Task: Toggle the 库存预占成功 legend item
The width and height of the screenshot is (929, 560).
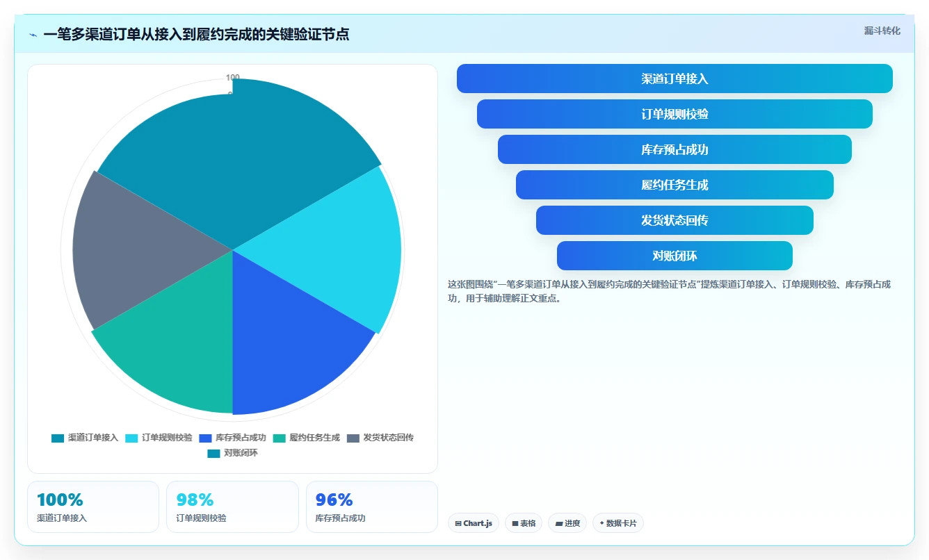Action: 232,438
